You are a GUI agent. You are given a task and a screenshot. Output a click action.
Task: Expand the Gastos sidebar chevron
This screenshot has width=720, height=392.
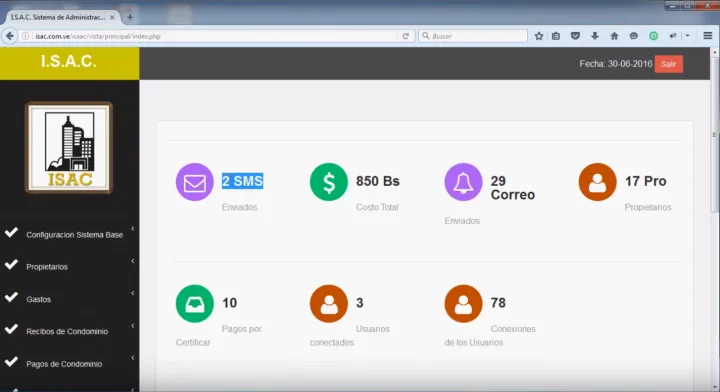tap(133, 293)
